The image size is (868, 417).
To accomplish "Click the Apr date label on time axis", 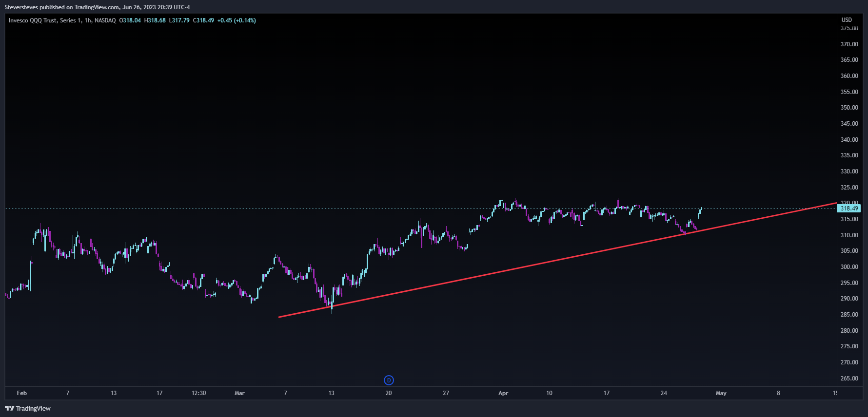I will (x=503, y=393).
